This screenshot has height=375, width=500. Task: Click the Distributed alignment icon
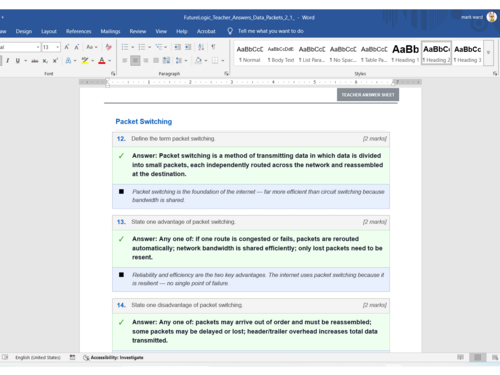166,61
